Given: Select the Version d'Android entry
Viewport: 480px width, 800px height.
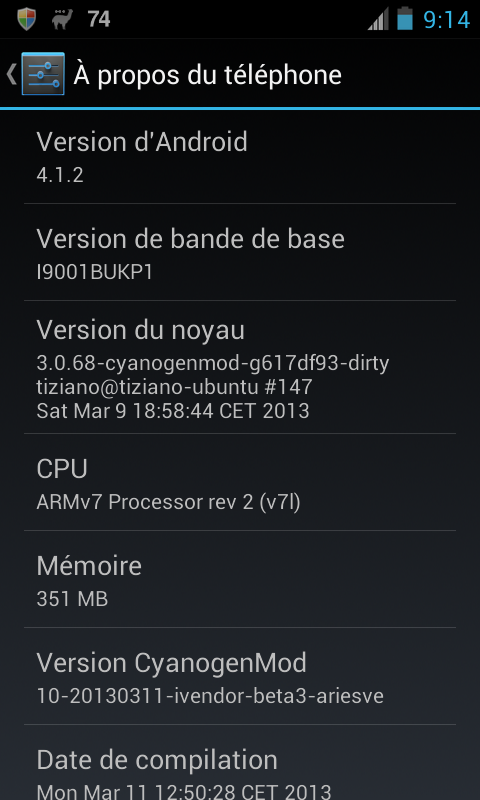Looking at the screenshot, I should tap(240, 156).
